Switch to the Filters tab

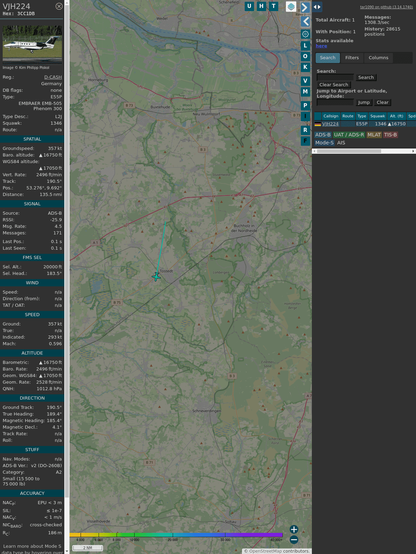352,58
